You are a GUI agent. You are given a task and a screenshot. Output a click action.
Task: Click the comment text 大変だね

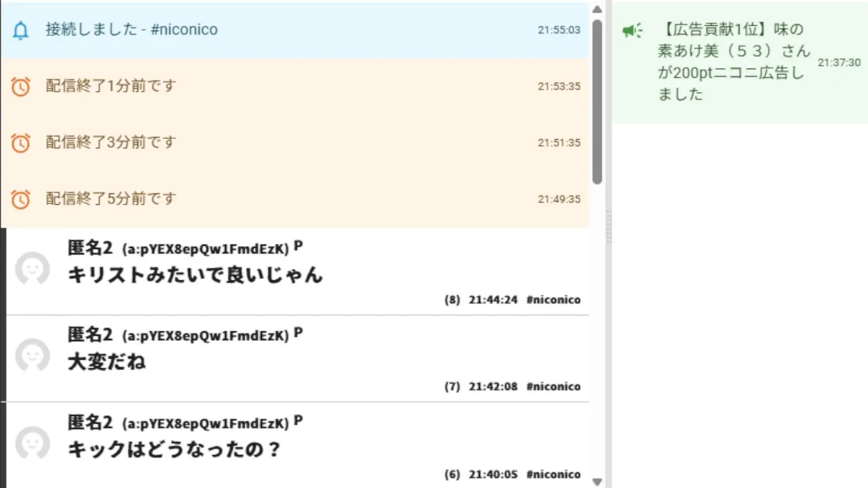coord(106,361)
